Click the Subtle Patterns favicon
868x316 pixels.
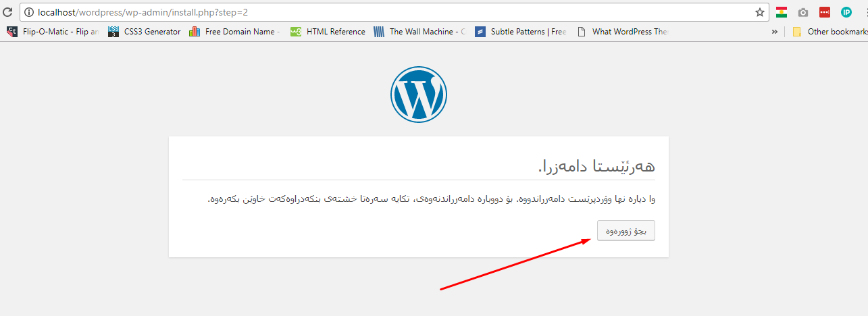[480, 31]
